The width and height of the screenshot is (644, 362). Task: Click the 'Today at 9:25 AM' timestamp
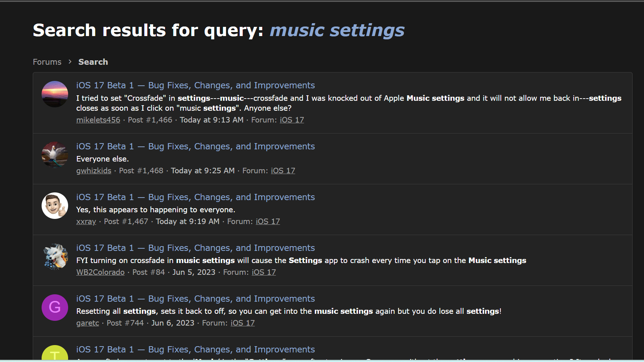pyautogui.click(x=203, y=171)
